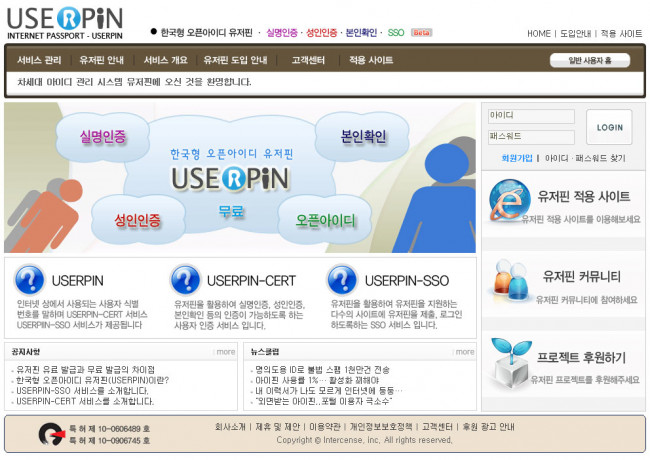Screen dimensions: 650x460
Task: Click the 성인인증 cloud in the banner
Action: tap(137, 220)
